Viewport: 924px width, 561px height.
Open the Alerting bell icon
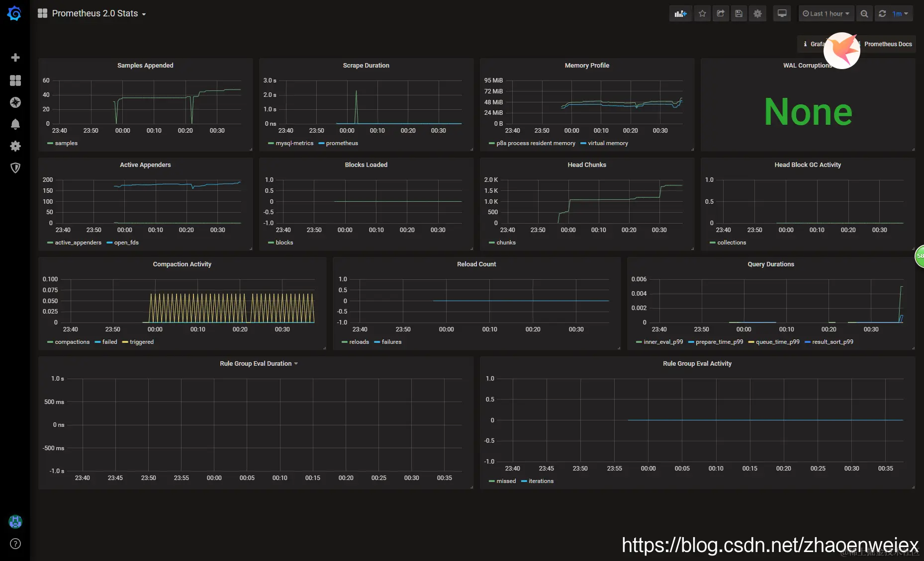click(15, 124)
